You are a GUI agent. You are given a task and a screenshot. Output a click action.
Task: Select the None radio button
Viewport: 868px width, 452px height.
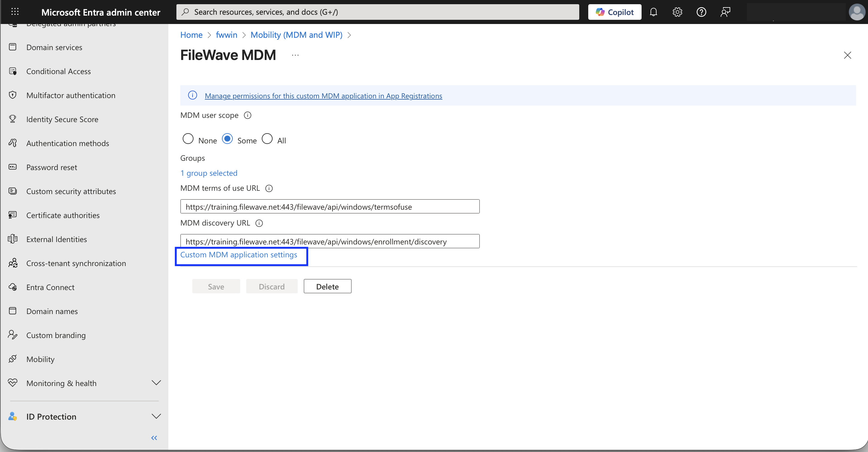pos(188,139)
